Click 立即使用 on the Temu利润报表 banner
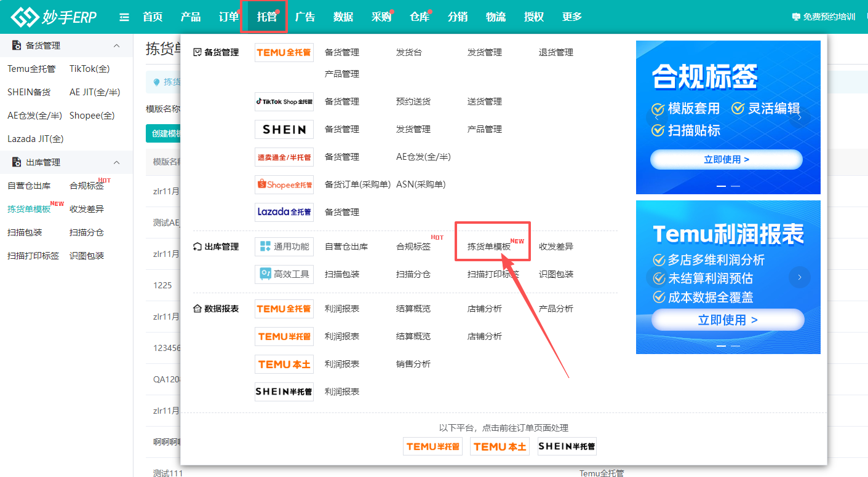The height and width of the screenshot is (477, 868). (728, 320)
